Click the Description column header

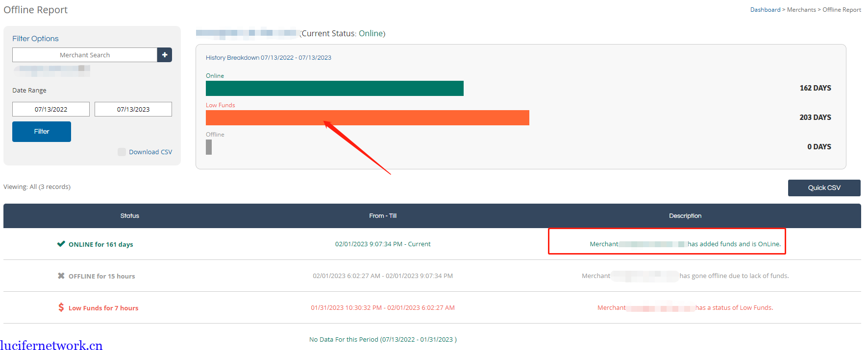pyautogui.click(x=685, y=216)
